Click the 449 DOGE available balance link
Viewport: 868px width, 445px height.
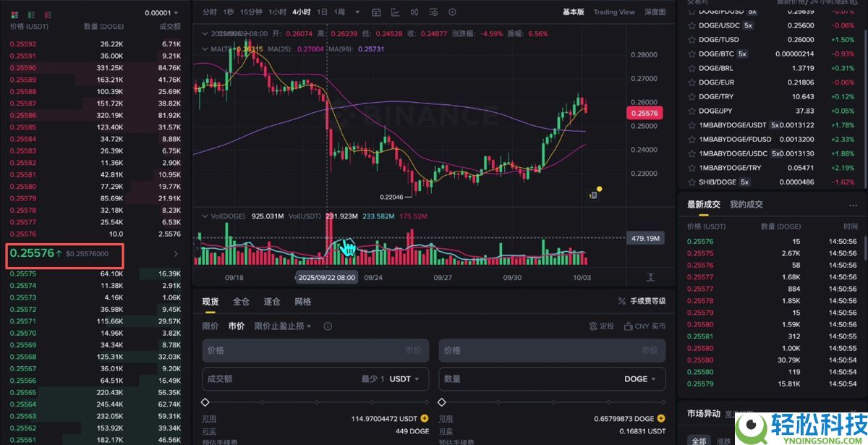[x=411, y=432]
